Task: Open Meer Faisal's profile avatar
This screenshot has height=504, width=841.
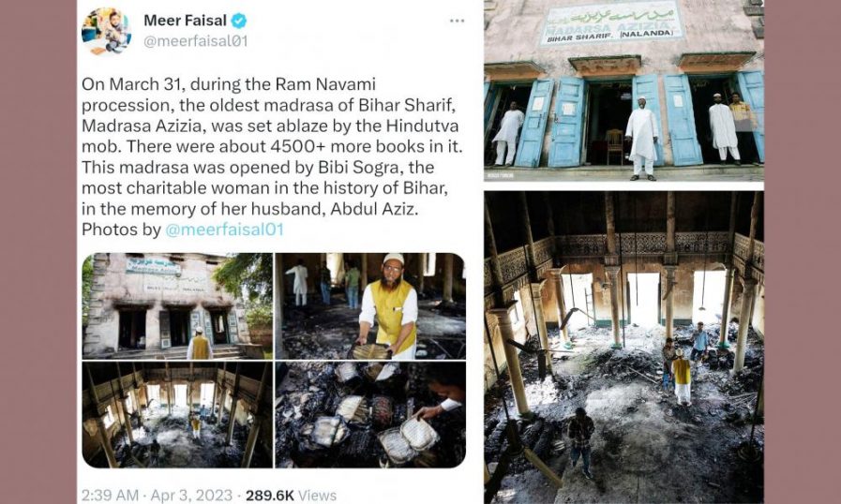Action: coord(106,32)
